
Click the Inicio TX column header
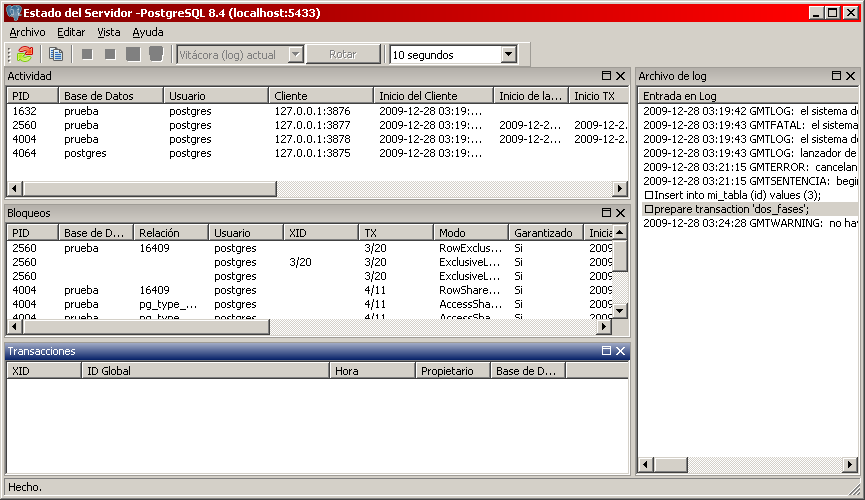pyautogui.click(x=599, y=95)
